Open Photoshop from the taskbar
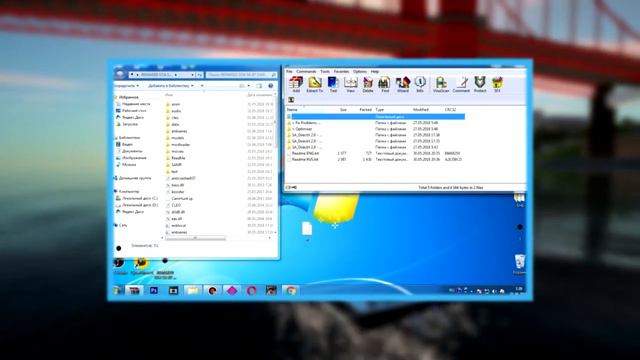Image resolution: width=640 pixels, height=360 pixels. (154, 291)
